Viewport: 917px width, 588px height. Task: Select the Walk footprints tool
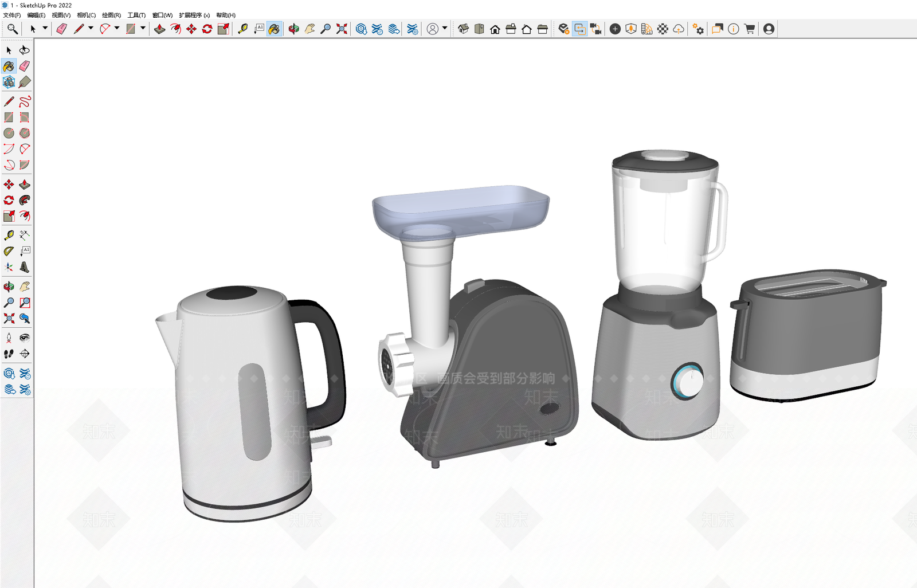pos(9,354)
